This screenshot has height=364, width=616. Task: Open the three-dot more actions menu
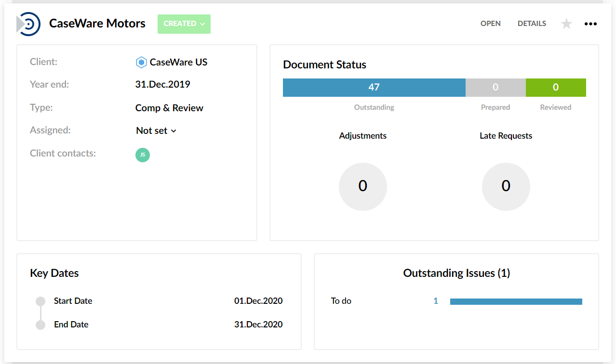(590, 24)
